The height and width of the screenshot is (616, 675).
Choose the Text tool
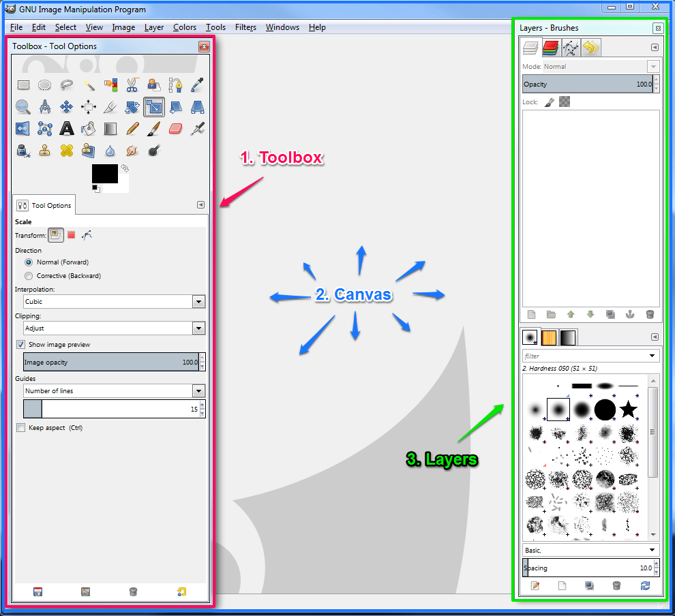point(67,128)
